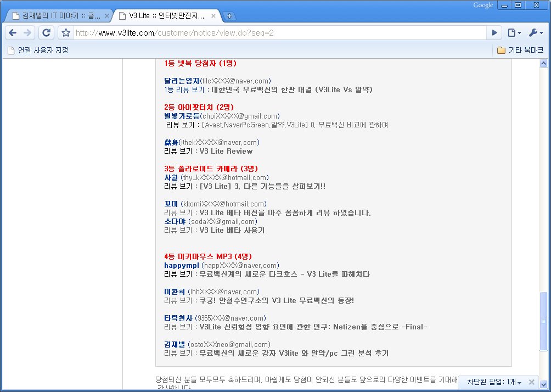Click the vertical scrollbar thumb

point(543,321)
